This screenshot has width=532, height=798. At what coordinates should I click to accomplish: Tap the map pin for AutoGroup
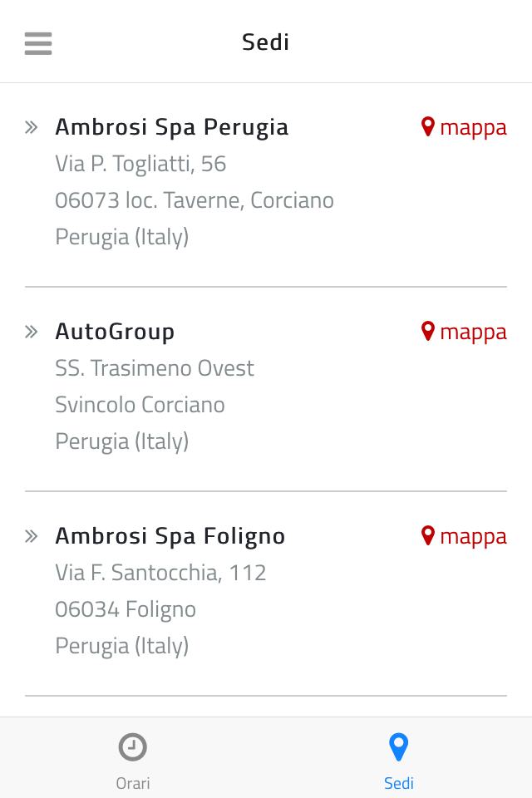click(428, 331)
